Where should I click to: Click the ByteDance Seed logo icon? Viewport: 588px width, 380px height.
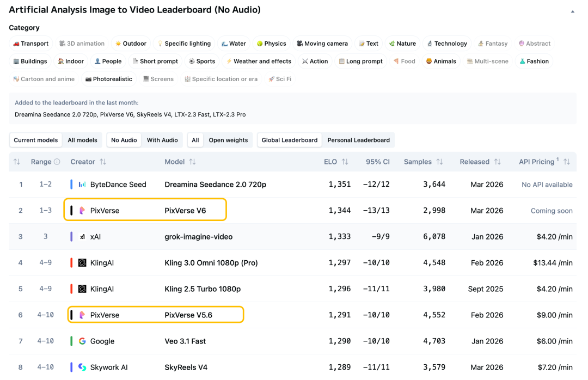82,185
